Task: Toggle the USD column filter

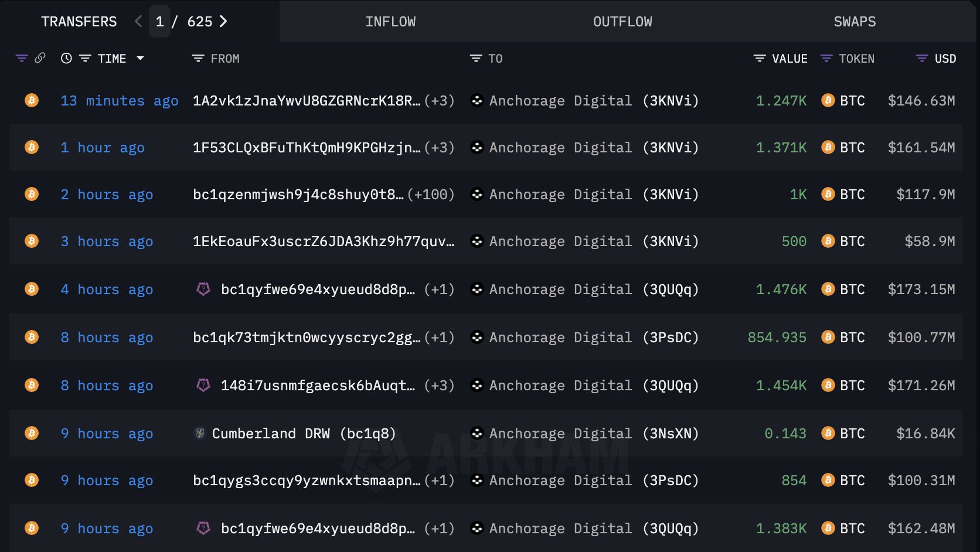Action: [921, 58]
